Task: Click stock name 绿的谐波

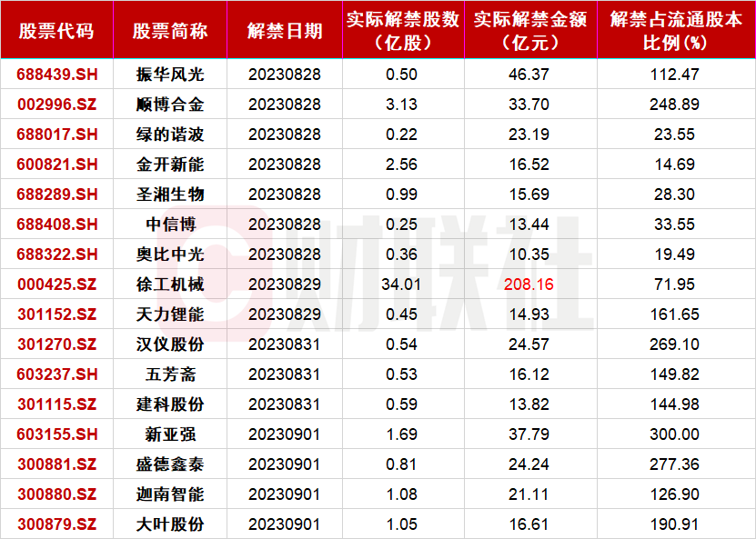Action: coord(170,134)
